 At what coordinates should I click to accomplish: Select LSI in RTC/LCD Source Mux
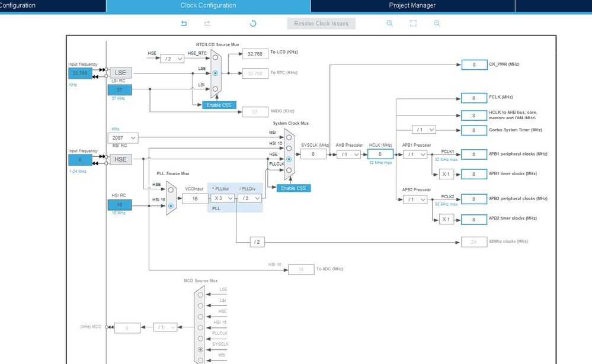(215, 89)
